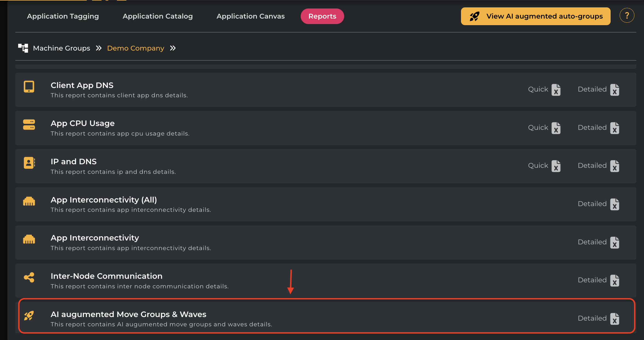This screenshot has width=644, height=340.
Task: Click the Machine Groups hierarchy icon
Action: (x=23, y=48)
